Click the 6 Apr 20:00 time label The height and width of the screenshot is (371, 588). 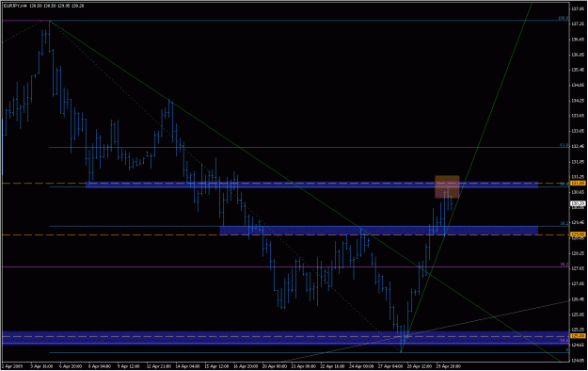click(71, 366)
